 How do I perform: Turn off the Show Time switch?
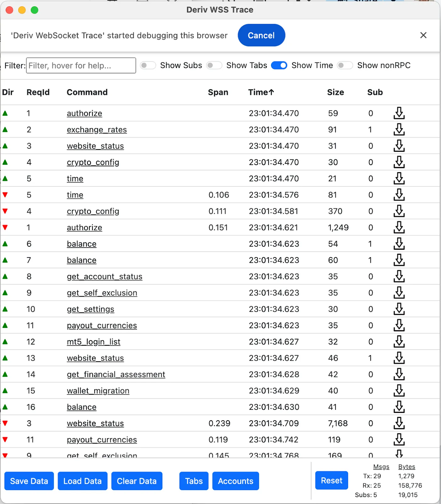click(x=279, y=65)
